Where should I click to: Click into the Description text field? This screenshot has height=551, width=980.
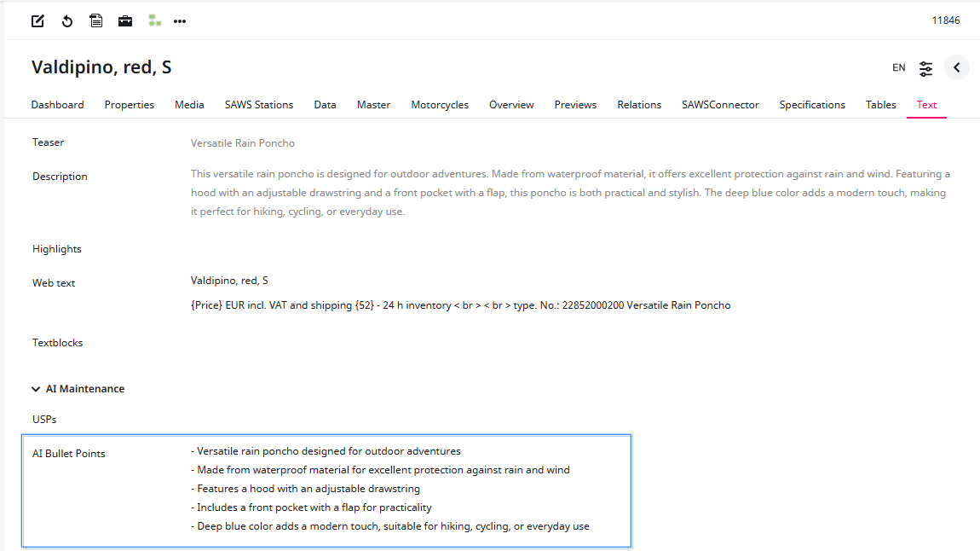tap(571, 193)
